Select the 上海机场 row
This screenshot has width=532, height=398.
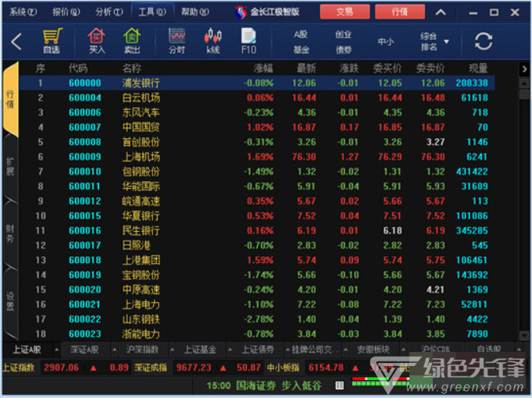pos(257,157)
